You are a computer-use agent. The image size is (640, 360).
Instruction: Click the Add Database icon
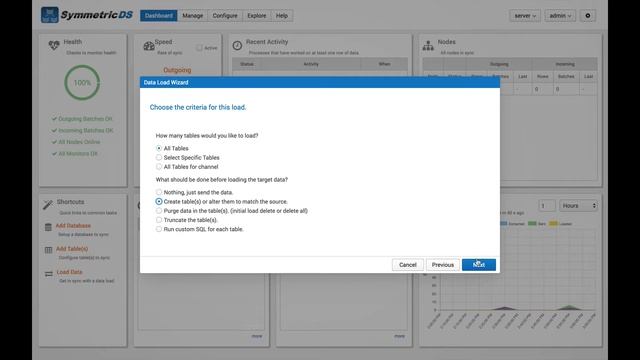pos(48,227)
